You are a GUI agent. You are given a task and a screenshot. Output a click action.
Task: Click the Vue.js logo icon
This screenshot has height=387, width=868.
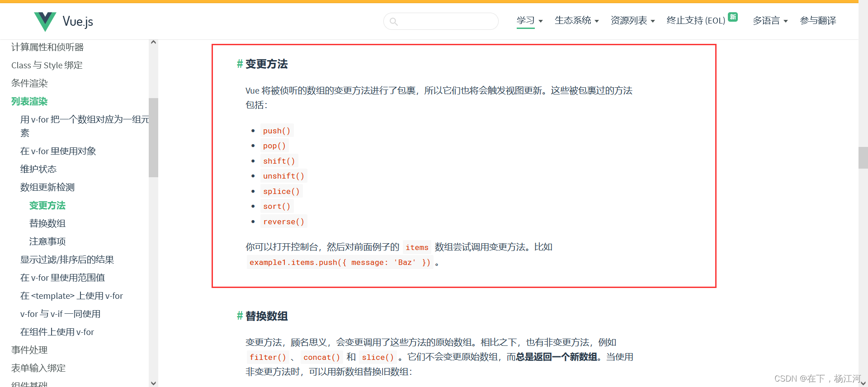(45, 21)
